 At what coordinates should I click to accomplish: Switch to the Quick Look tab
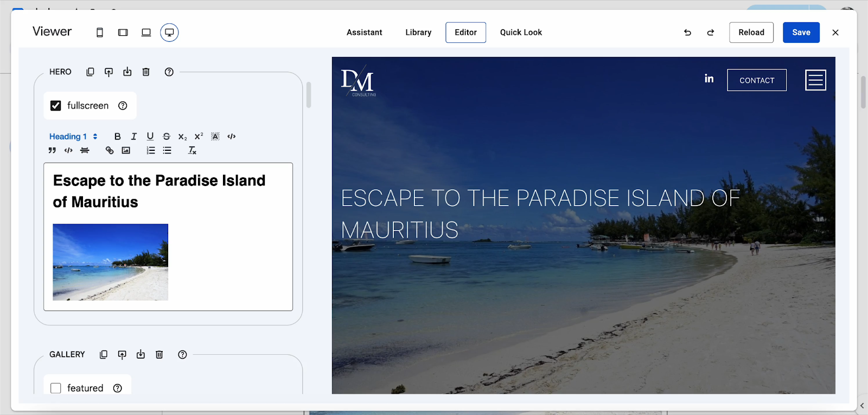pyautogui.click(x=521, y=33)
